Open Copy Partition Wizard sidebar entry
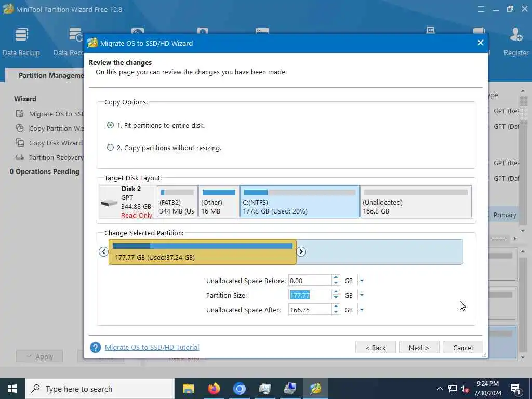The height and width of the screenshot is (399, 532). point(56,129)
